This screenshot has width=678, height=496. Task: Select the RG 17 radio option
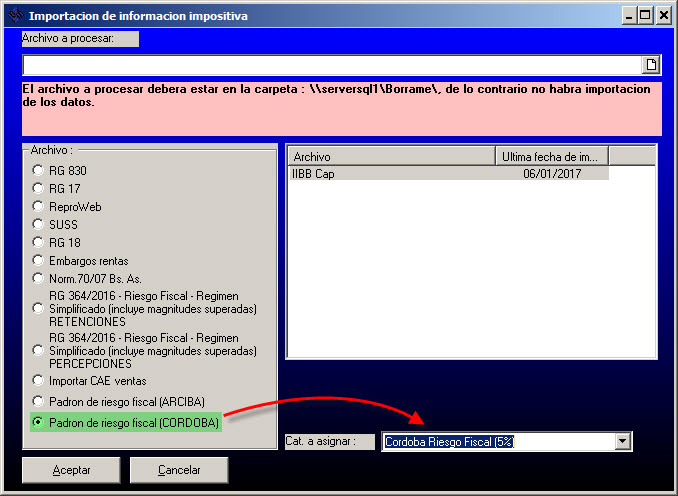tap(39, 189)
